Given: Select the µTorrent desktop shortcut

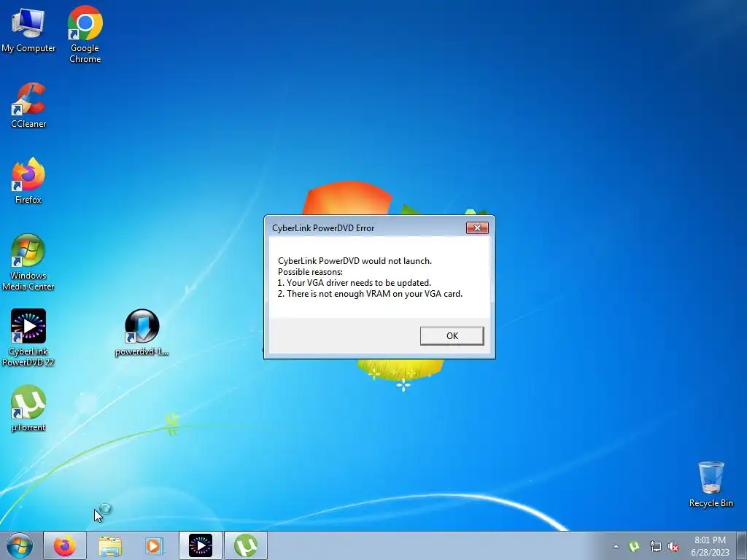Looking at the screenshot, I should [x=28, y=408].
